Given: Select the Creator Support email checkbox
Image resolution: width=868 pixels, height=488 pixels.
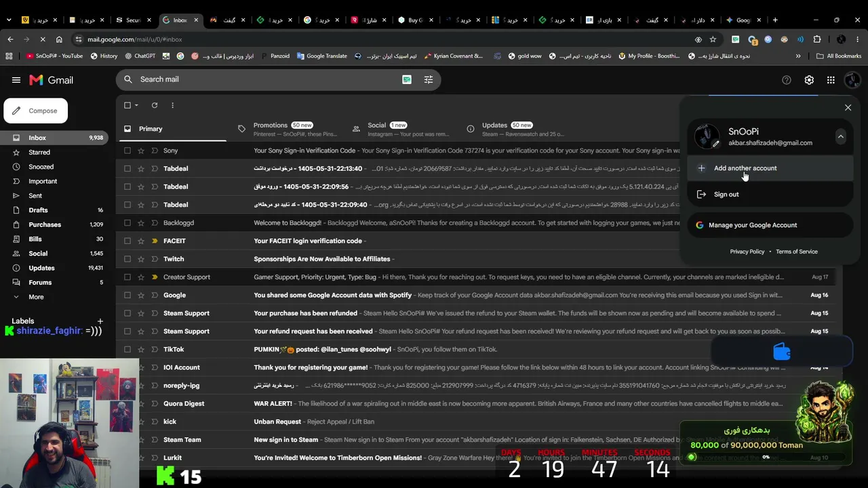Looking at the screenshot, I should 127,277.
